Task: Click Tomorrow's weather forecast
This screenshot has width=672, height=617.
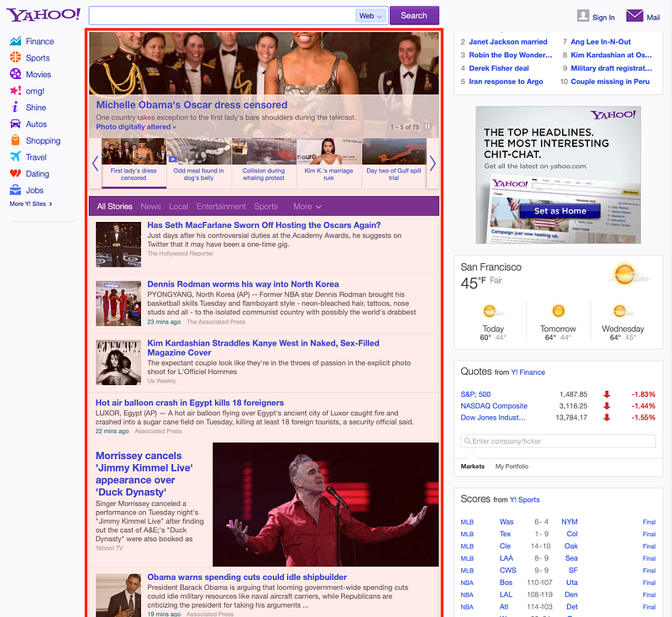Action: (x=558, y=322)
